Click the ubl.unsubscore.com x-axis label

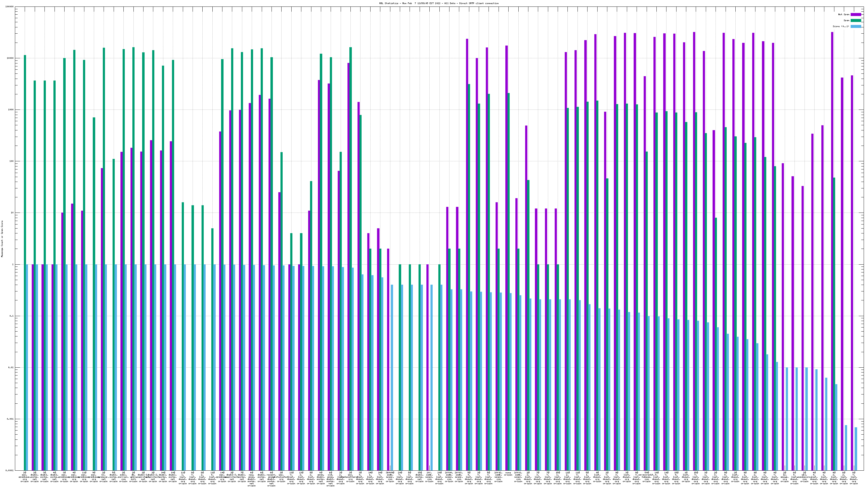[804, 477]
